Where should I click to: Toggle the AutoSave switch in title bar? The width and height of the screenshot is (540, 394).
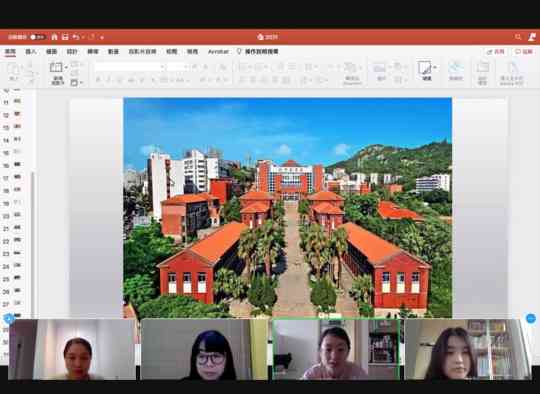click(x=37, y=37)
